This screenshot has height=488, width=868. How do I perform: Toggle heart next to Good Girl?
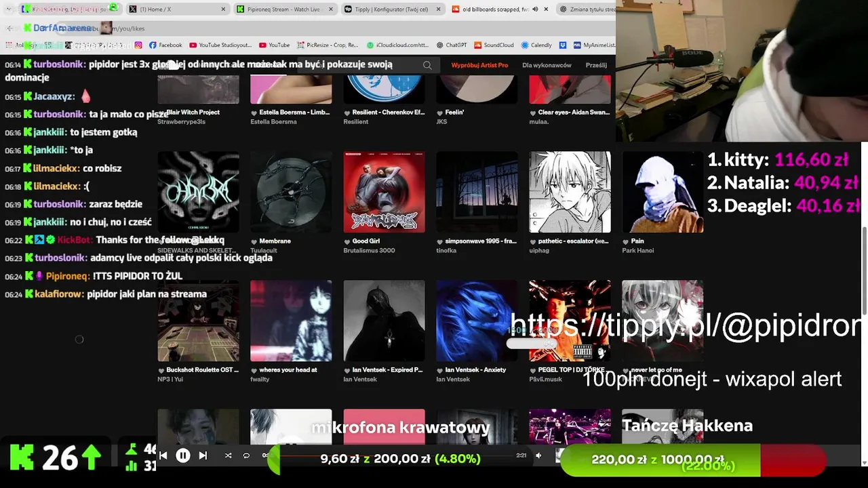pyautogui.click(x=347, y=241)
